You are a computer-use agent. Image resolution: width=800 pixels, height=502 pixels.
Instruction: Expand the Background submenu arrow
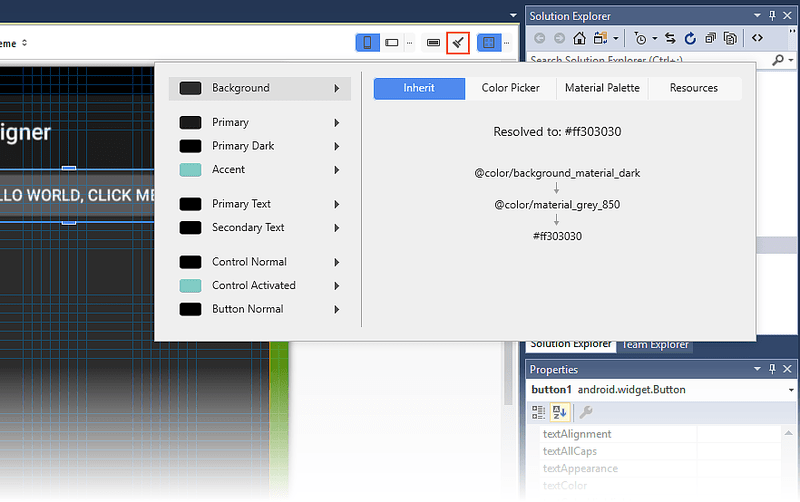337,88
